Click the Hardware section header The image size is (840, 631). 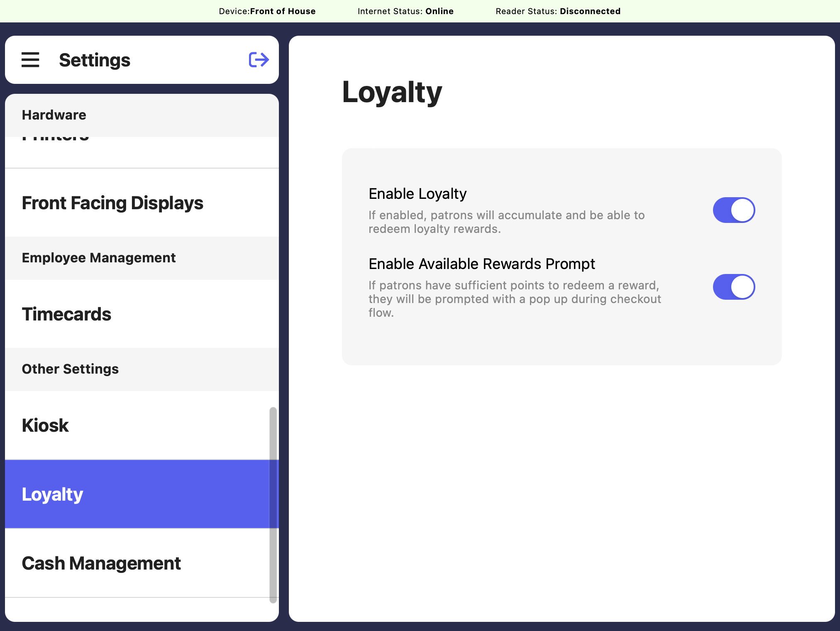54,115
